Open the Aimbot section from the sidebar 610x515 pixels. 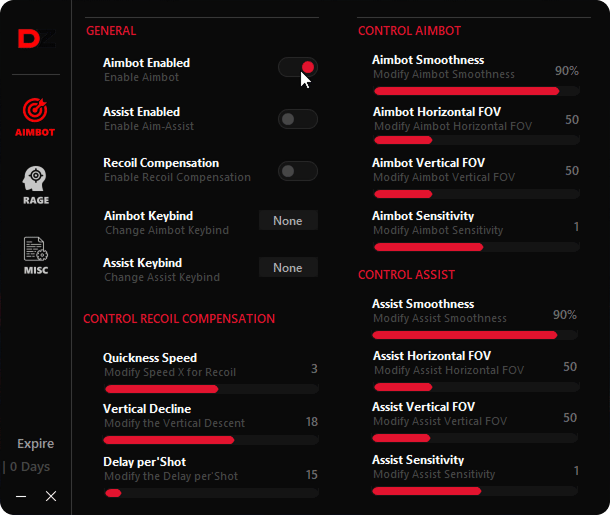[35, 117]
